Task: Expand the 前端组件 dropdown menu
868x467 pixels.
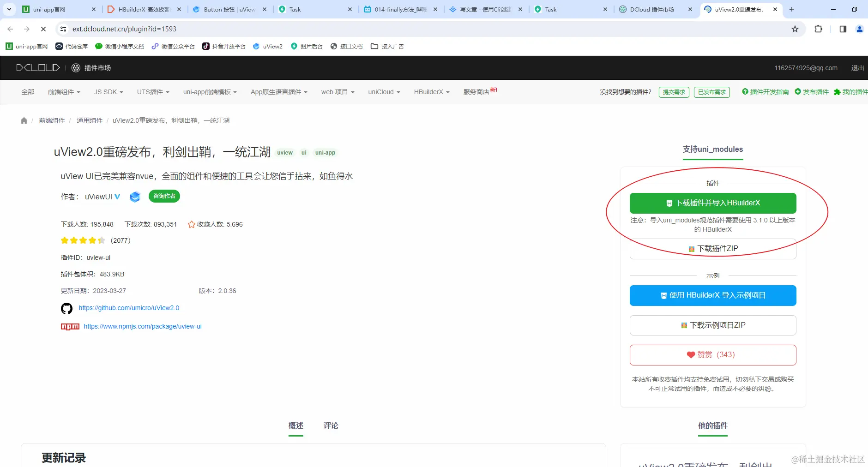Action: pos(64,92)
